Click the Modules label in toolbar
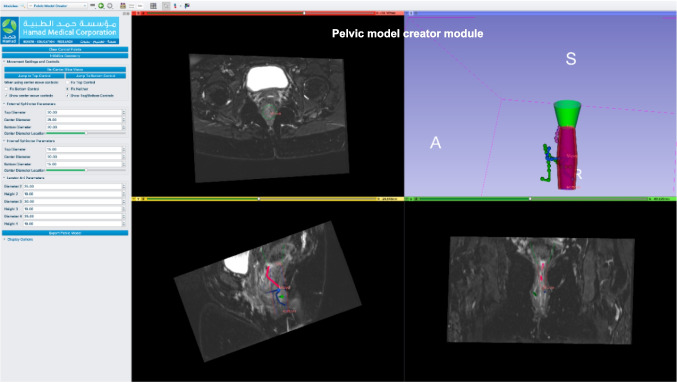 click(11, 6)
